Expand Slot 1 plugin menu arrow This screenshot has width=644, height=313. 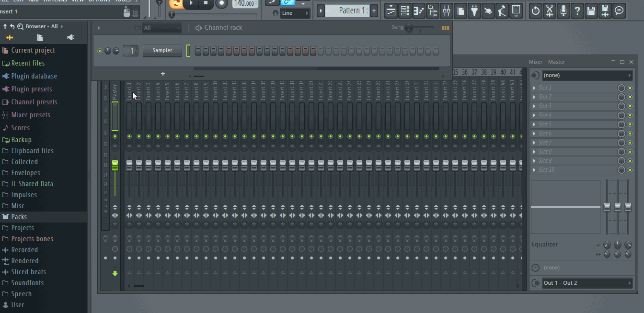[x=534, y=88]
